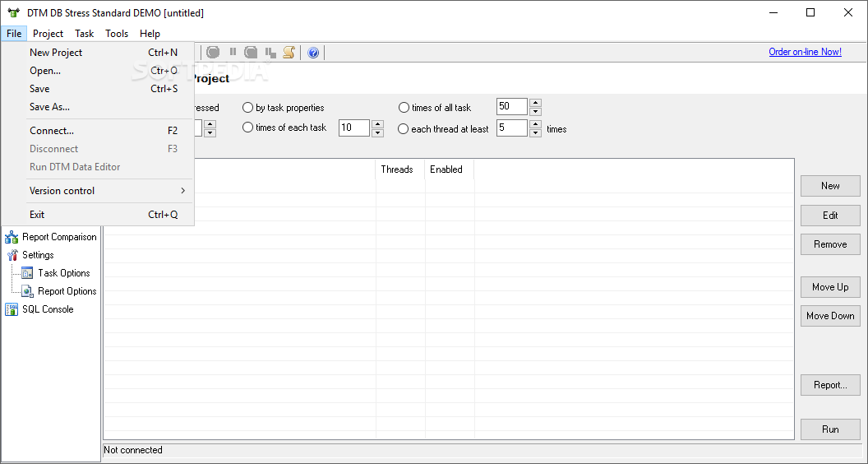Select the 'each thread at least' radio button
The image size is (868, 464).
coord(403,129)
